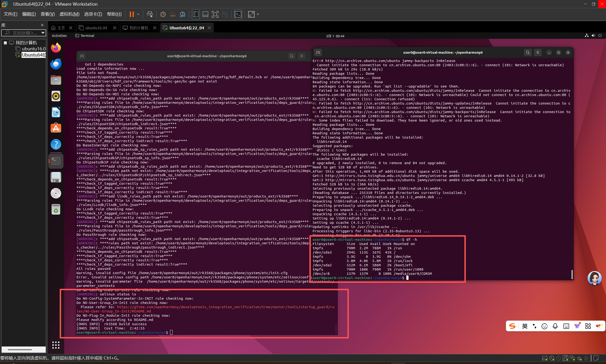Open Firefox from the Ubuntu dock

pyautogui.click(x=56, y=48)
